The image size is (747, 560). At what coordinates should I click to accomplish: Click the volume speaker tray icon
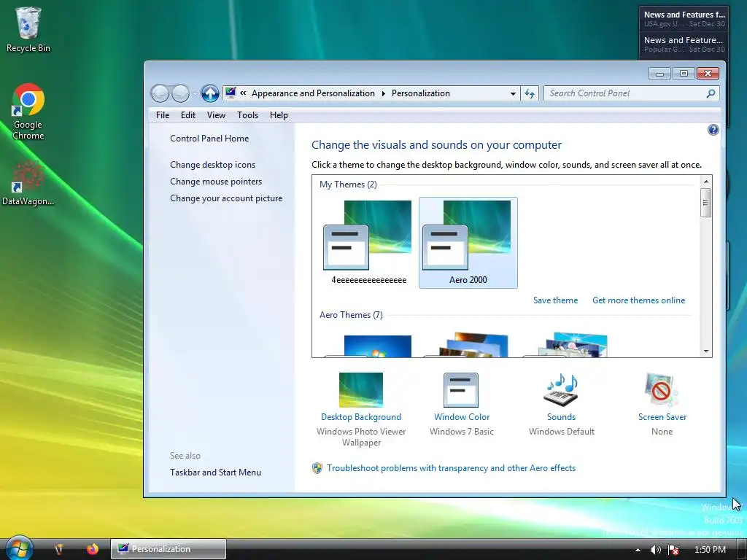[656, 550]
